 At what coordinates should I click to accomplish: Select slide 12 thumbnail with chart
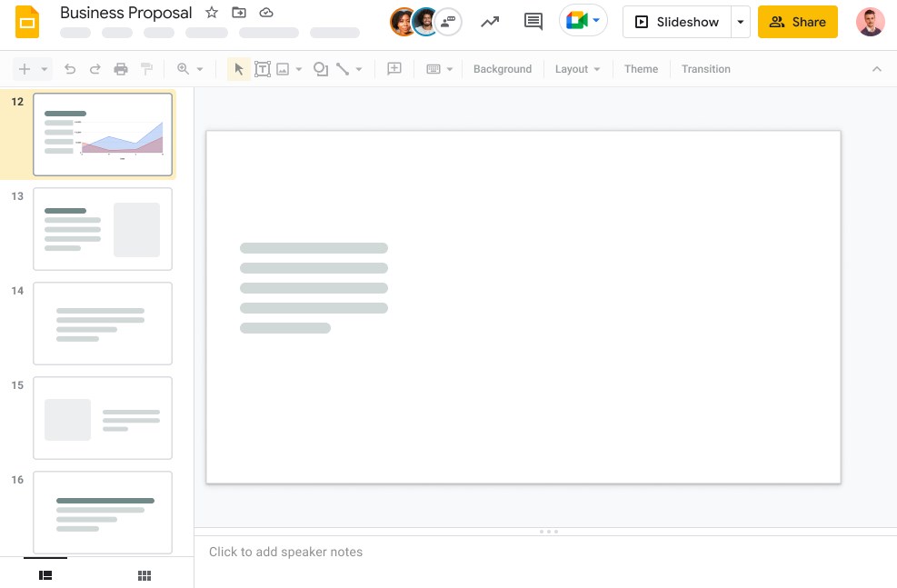point(103,135)
